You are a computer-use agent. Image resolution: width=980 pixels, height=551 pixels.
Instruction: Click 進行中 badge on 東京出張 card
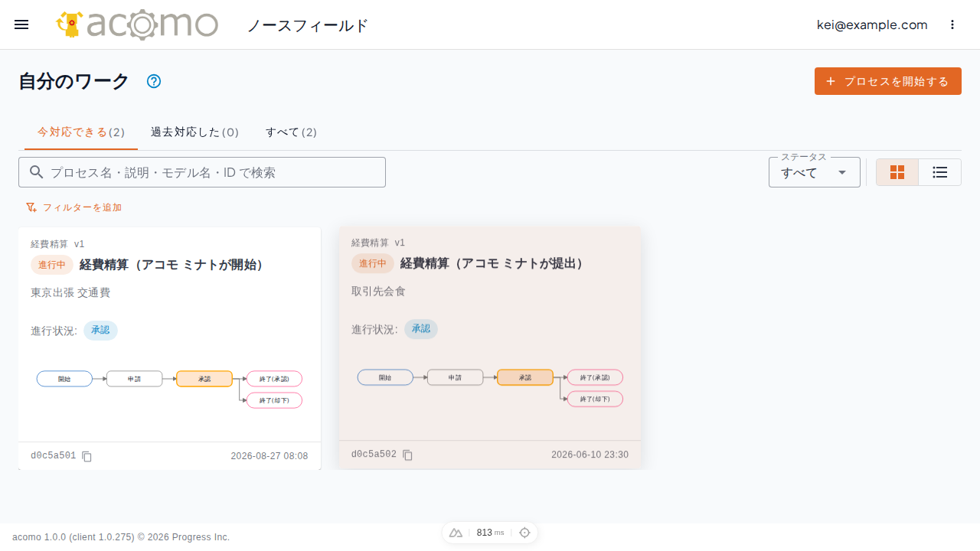click(52, 265)
